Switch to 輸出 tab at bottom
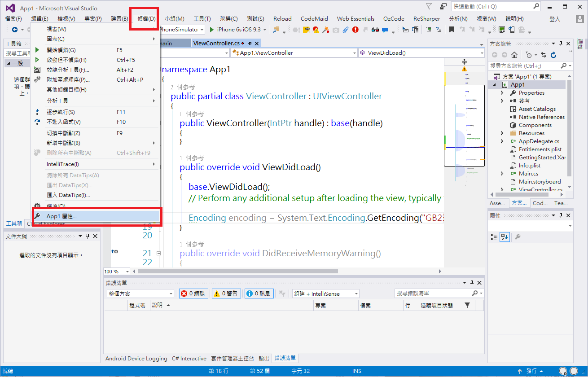Viewport: 588px width, 377px height. (264, 359)
